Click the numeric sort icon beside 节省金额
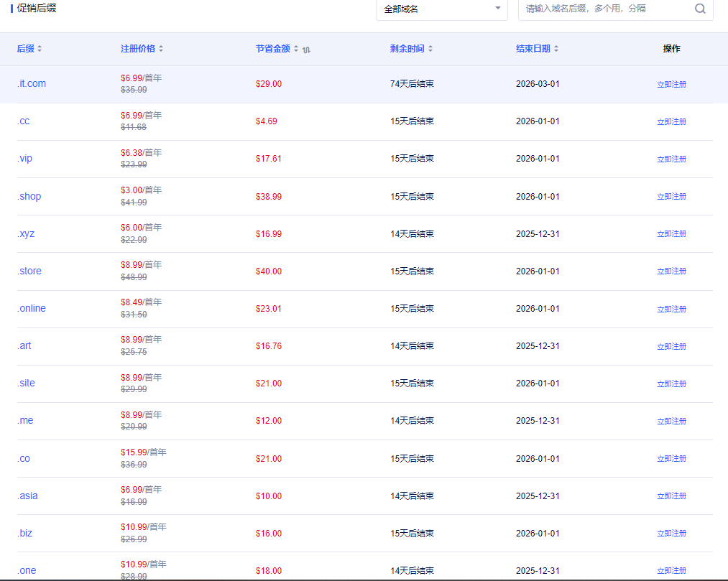 click(305, 50)
